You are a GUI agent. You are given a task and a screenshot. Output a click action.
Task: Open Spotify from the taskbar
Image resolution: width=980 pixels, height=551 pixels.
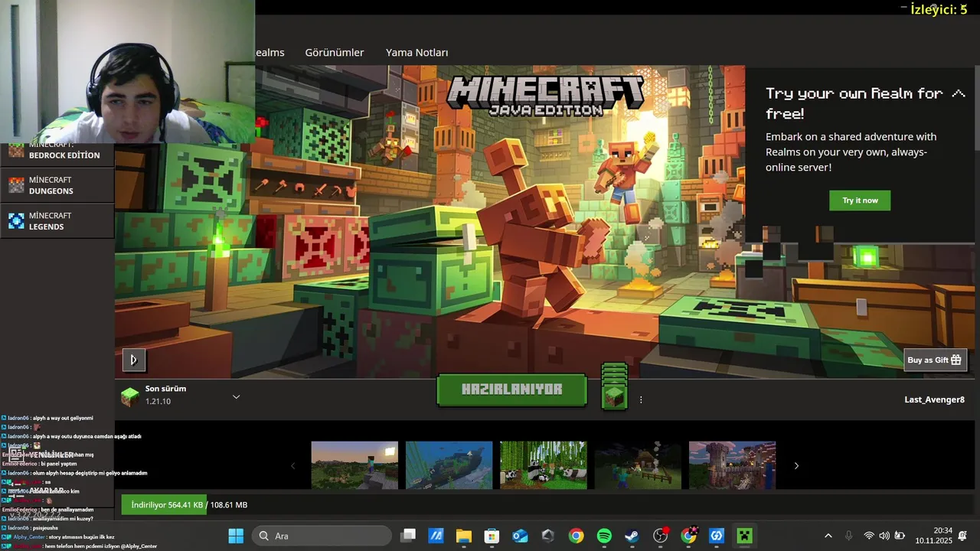pyautogui.click(x=604, y=536)
